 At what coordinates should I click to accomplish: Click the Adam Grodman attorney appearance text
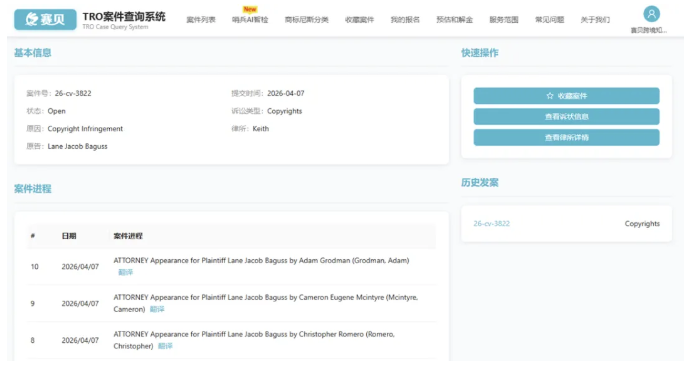pos(261,260)
